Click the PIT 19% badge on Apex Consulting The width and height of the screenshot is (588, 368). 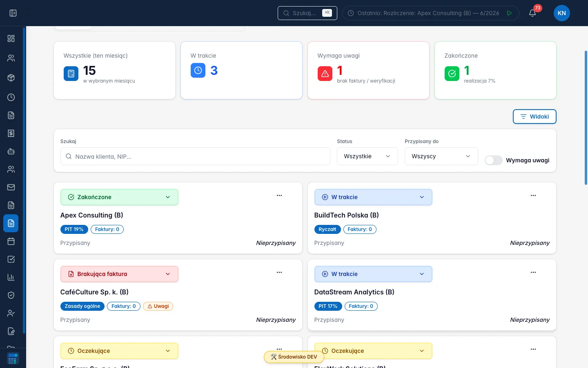point(74,229)
